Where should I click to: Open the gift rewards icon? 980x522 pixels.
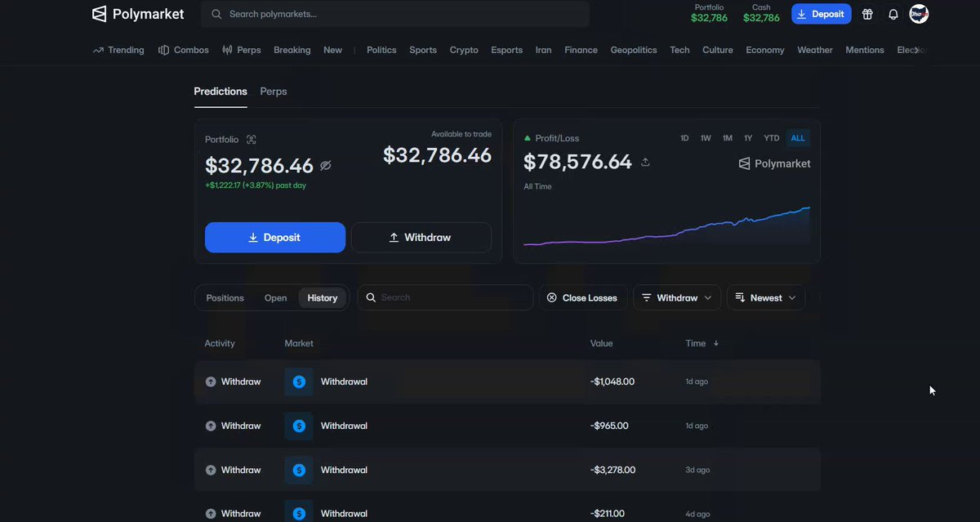tap(867, 14)
